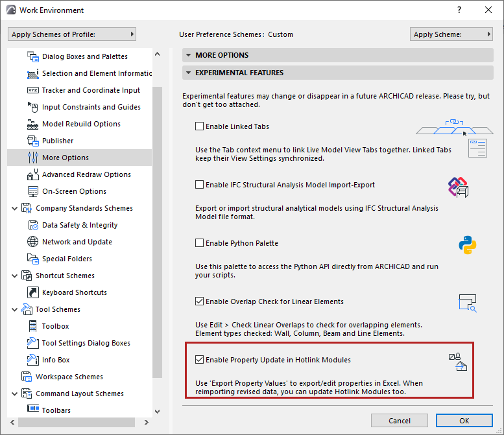Collapse the Command Layout Schemes tree node
Screen dimensions: 504x435
14,394
